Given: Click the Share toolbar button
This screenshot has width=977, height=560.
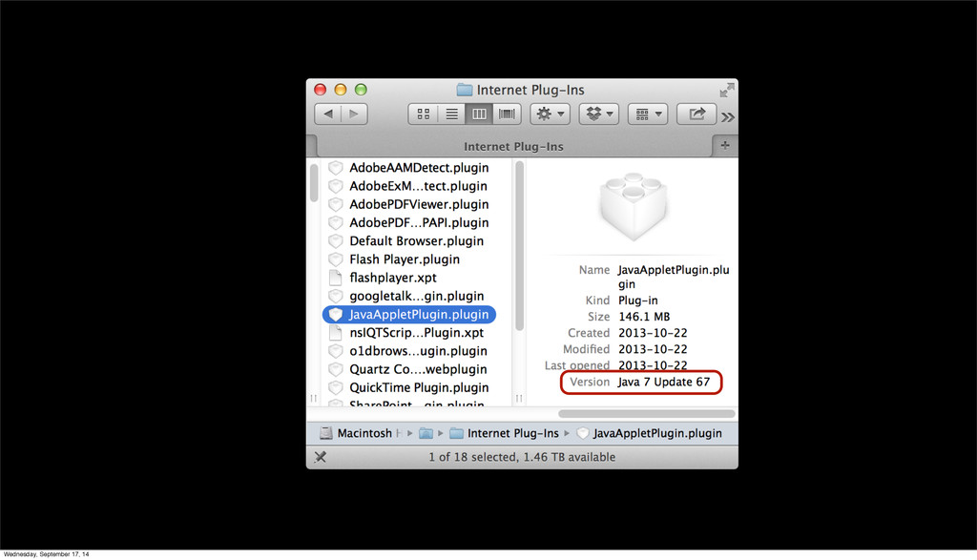Looking at the screenshot, I should (x=696, y=114).
